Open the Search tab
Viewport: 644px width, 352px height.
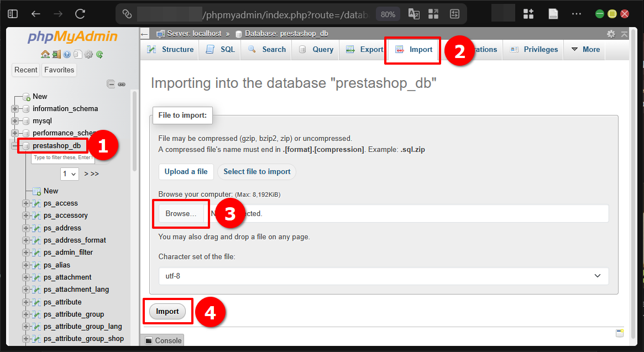[266, 49]
